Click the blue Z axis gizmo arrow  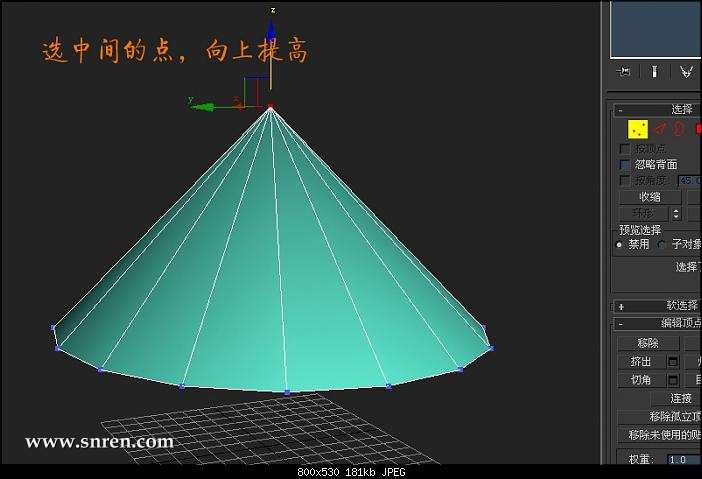point(271,31)
